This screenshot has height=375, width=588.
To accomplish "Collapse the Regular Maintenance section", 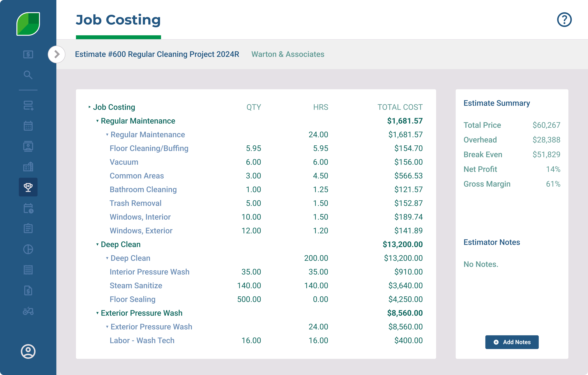I will [98, 121].
